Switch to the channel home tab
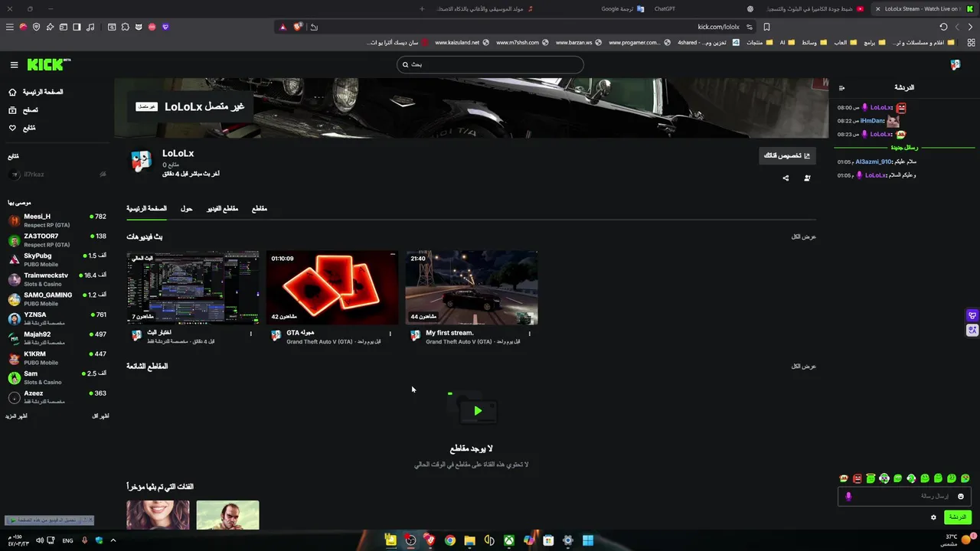Screen dimensions: 980x551 tap(146, 209)
